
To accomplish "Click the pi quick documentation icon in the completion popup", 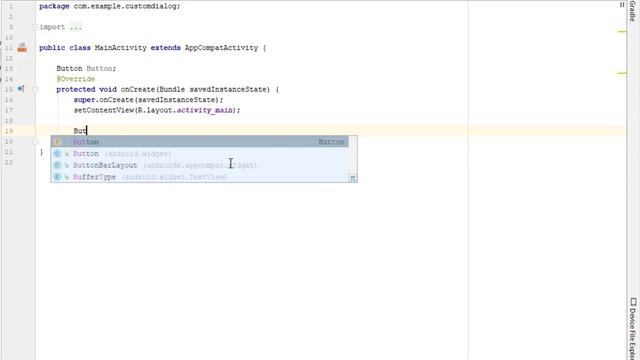I will point(353,178).
